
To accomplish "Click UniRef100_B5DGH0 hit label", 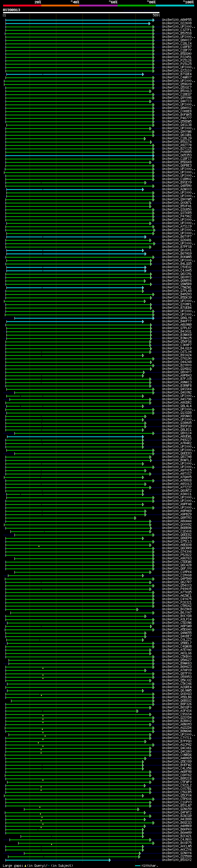I will point(177,54).
